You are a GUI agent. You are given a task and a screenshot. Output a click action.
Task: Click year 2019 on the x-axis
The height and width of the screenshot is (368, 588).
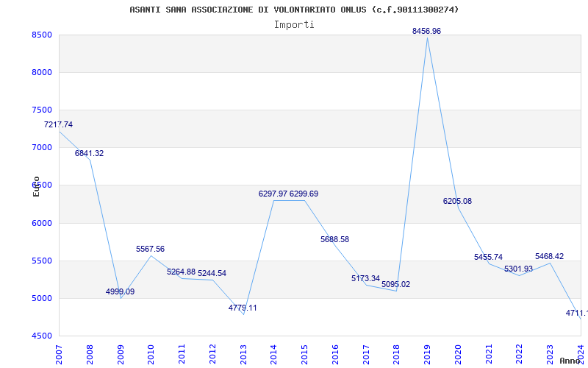point(427,352)
